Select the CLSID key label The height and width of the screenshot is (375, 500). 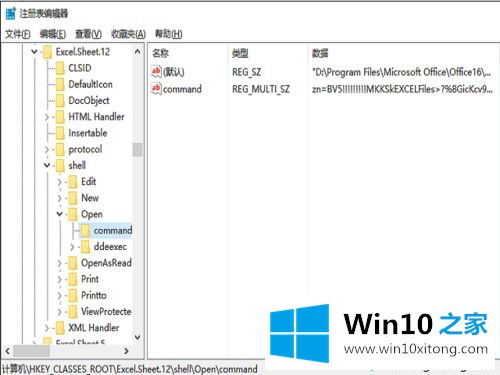80,68
